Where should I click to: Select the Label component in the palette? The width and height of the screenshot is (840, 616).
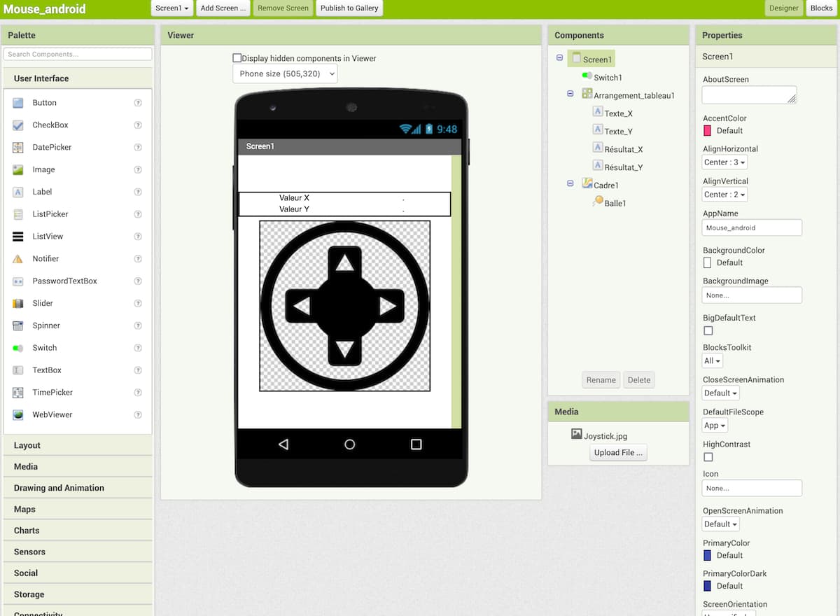tap(42, 191)
